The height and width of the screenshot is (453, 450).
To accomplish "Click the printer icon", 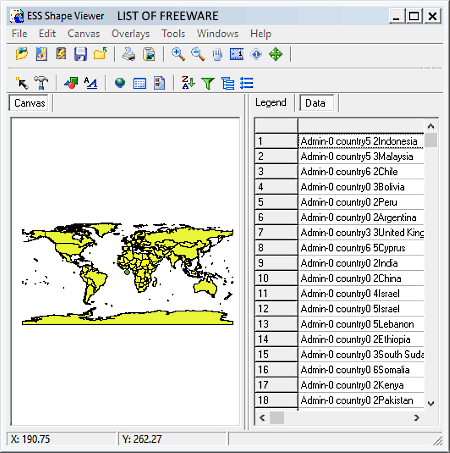I will pyautogui.click(x=129, y=54).
